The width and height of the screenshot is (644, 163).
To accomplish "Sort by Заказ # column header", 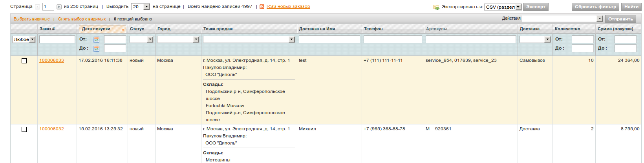I will coord(47,29).
